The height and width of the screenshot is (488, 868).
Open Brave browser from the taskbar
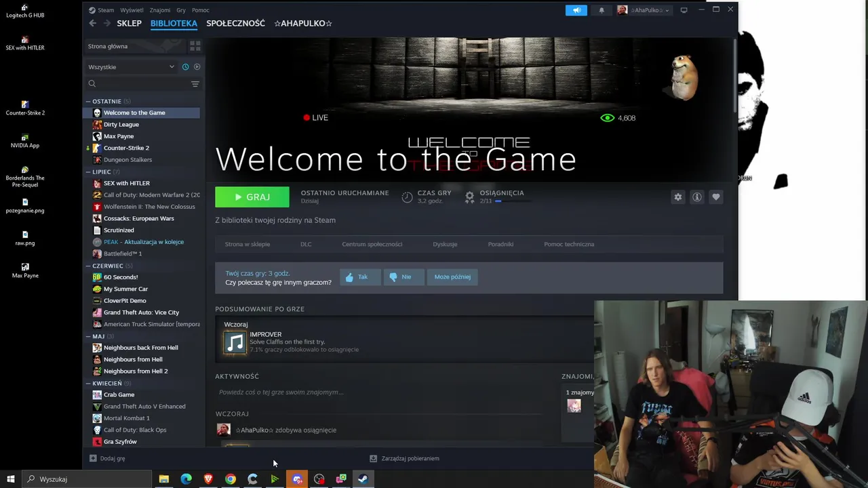[x=208, y=479]
